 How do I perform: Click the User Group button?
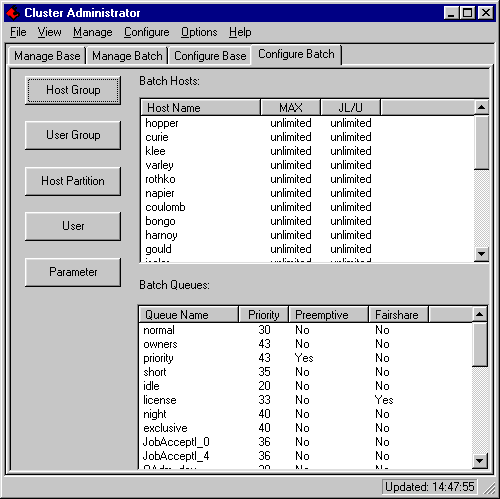click(x=73, y=135)
